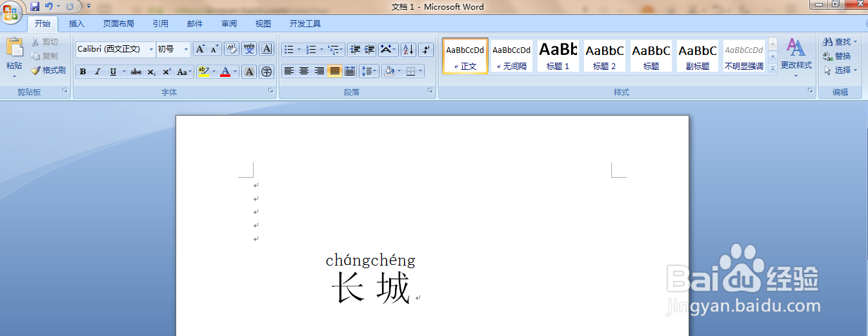
Task: Open the Calibri font name dropdown
Action: coord(152,49)
